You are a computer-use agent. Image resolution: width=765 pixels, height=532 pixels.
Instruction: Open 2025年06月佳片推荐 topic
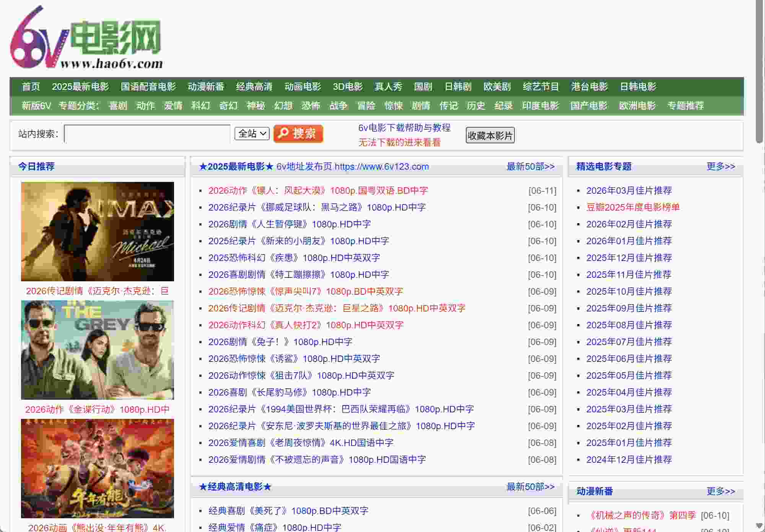(x=629, y=358)
